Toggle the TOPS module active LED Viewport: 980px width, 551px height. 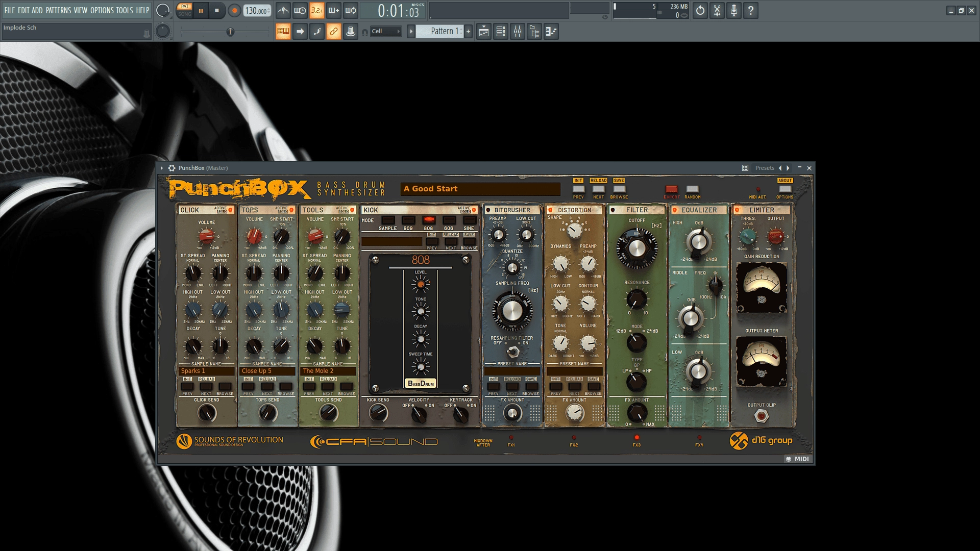tap(291, 210)
